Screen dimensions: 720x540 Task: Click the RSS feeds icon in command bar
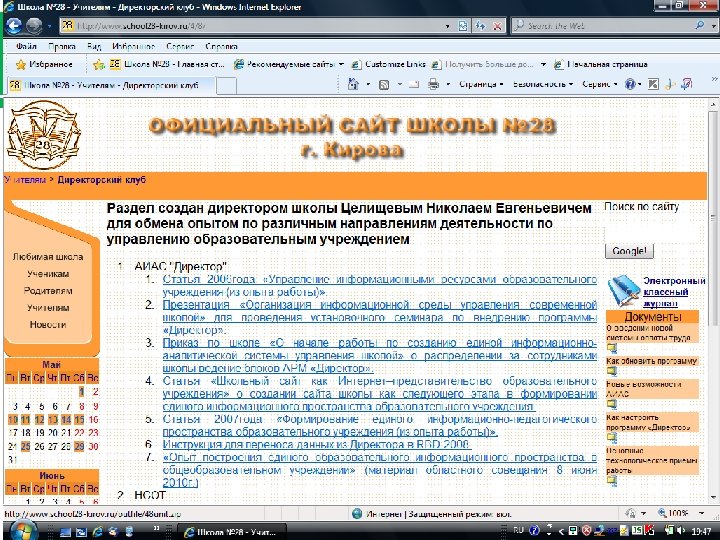(384, 84)
